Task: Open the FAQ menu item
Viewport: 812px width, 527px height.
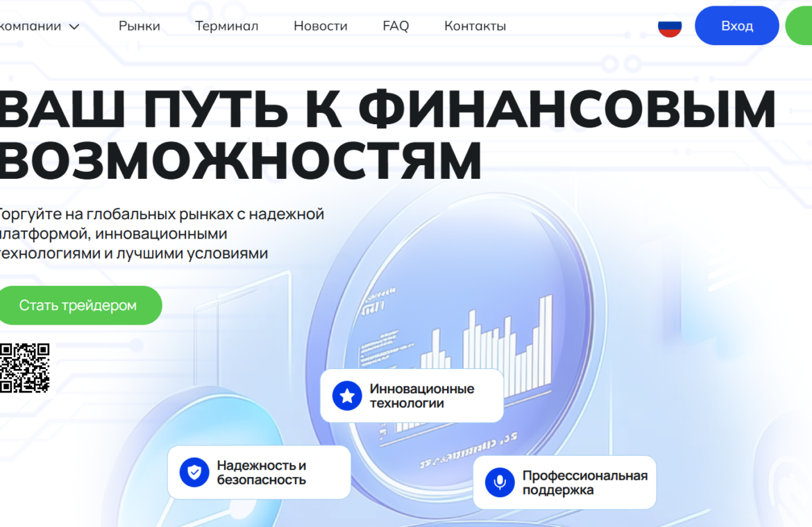Action: (396, 26)
